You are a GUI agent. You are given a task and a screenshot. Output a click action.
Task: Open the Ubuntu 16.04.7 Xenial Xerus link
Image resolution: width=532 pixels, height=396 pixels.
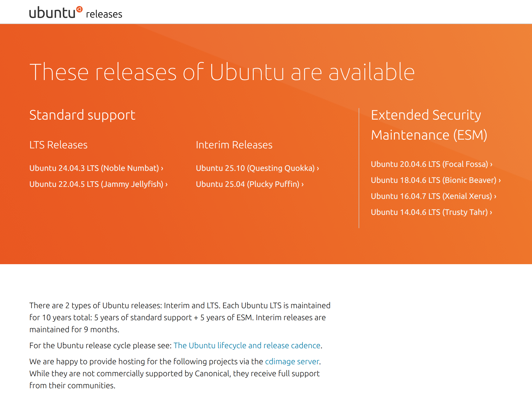tap(431, 196)
